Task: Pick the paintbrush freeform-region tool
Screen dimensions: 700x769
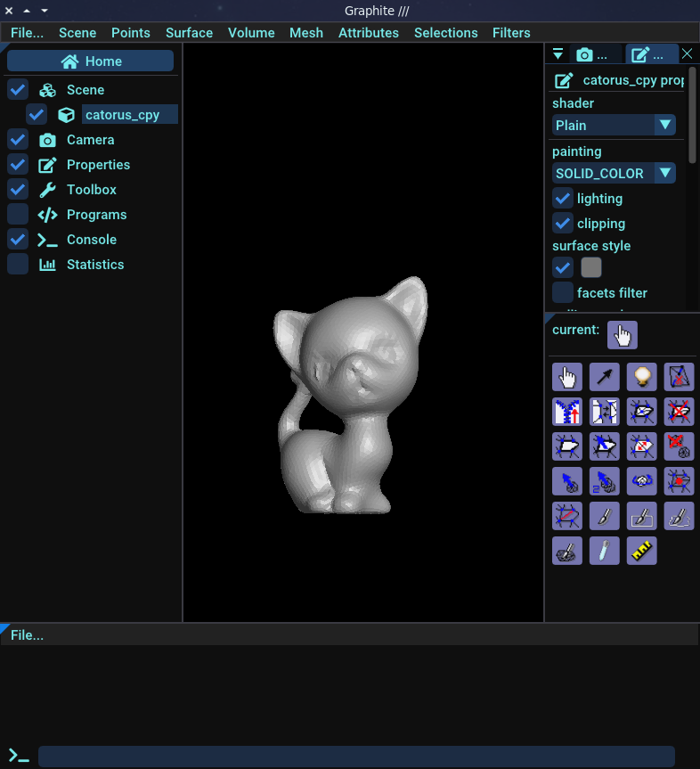Action: pos(679,517)
